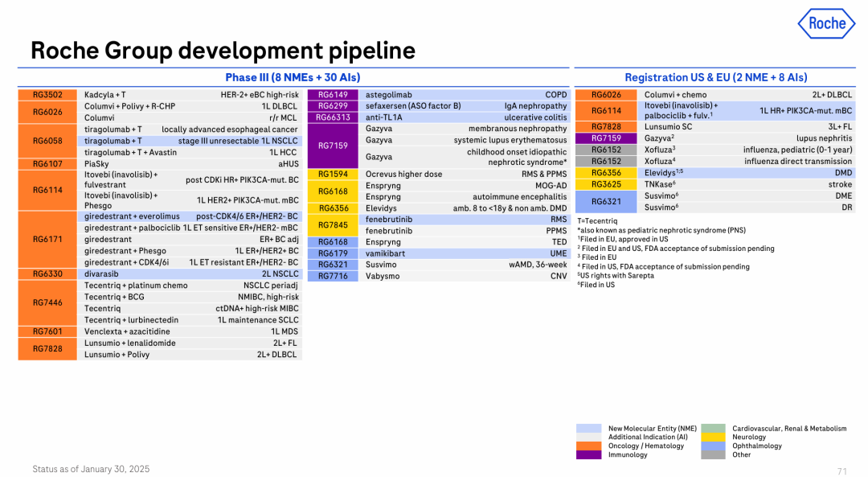The width and height of the screenshot is (868, 477).
Task: Click 'Columvi + Polivy + R-CHP' entry
Action: tap(129, 106)
